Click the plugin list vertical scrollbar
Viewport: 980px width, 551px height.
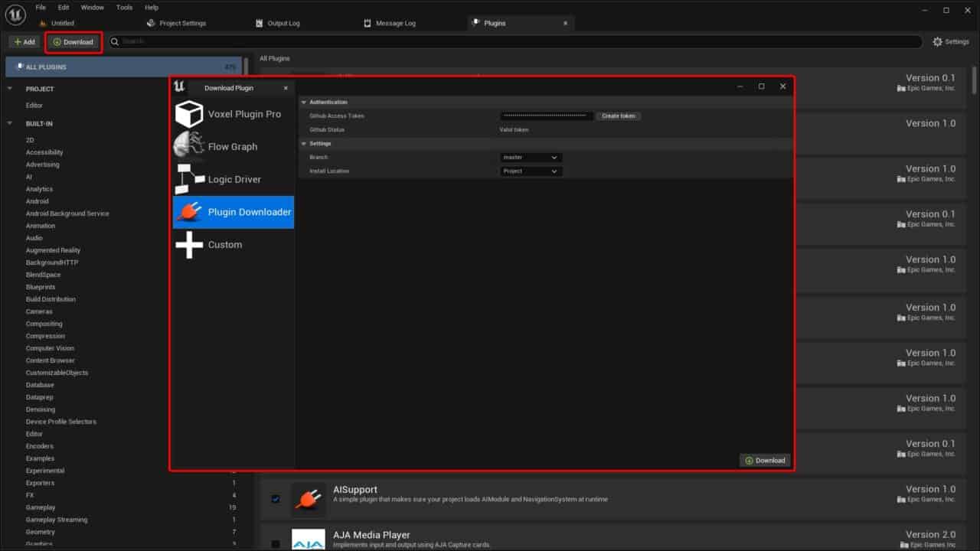[975, 80]
